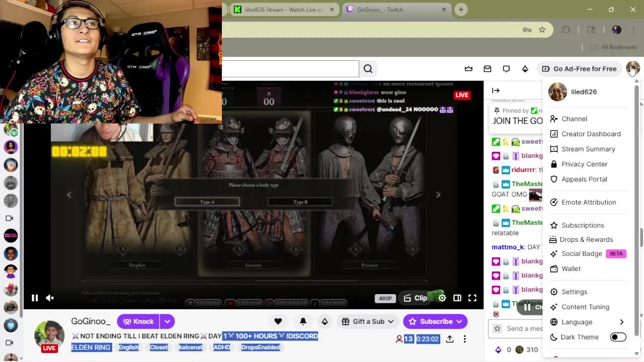Collapse chat with the arrow icon
644x362 pixels.
click(x=496, y=90)
